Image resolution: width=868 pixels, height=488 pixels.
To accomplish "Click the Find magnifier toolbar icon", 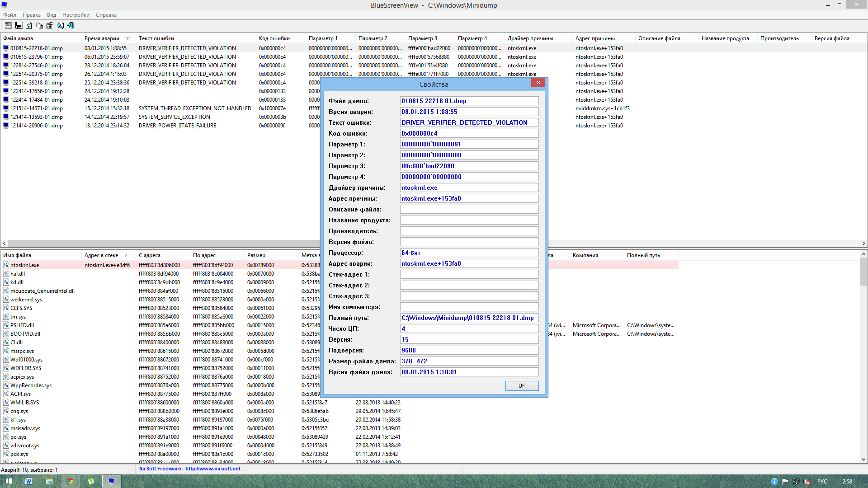I will [x=61, y=26].
